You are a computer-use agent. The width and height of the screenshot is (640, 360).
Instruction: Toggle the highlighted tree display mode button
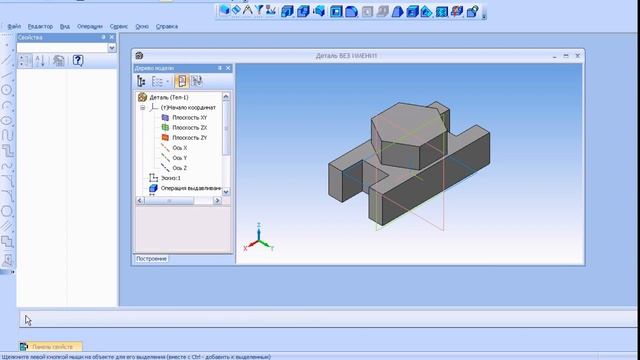click(x=182, y=81)
